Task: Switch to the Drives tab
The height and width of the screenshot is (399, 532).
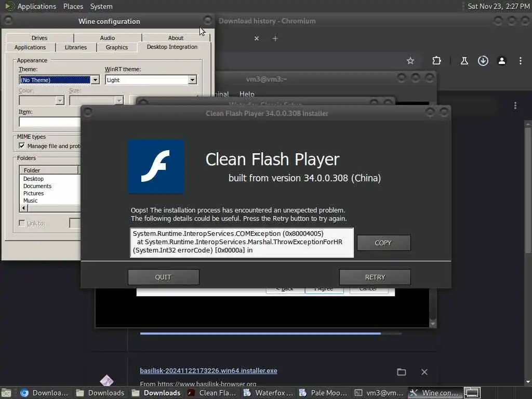Action: [x=39, y=38]
